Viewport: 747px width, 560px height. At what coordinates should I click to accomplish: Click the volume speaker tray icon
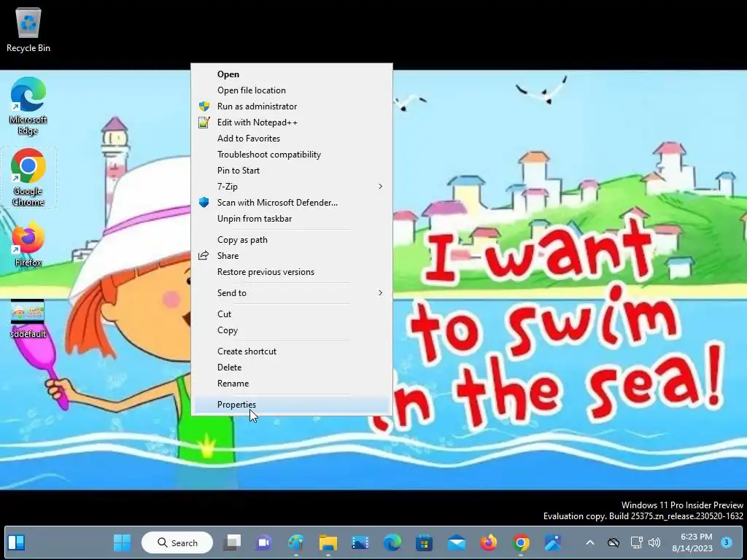click(x=654, y=542)
